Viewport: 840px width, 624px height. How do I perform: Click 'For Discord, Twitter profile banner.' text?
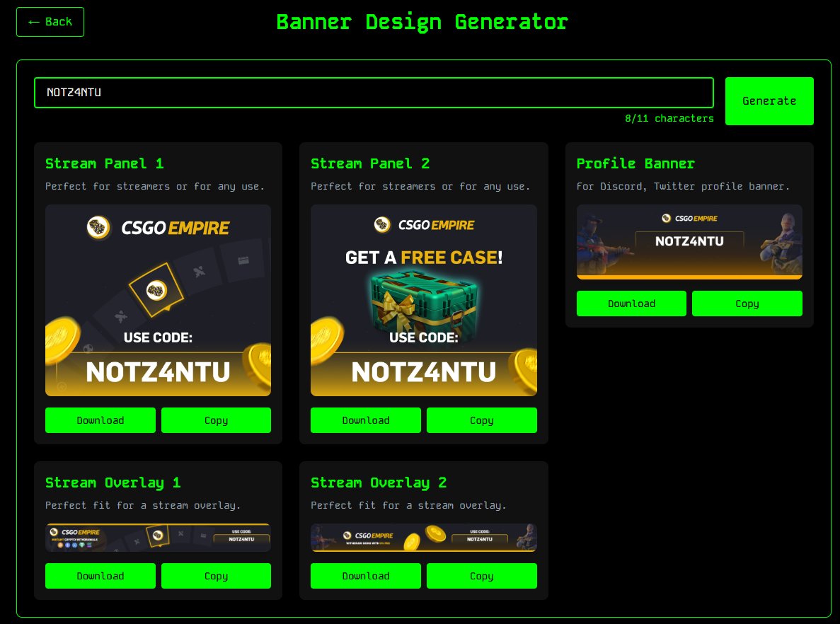(x=683, y=186)
